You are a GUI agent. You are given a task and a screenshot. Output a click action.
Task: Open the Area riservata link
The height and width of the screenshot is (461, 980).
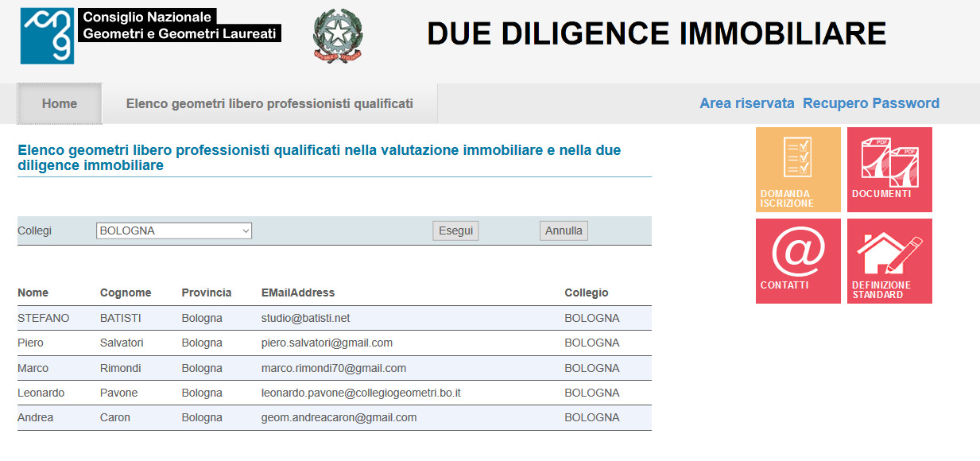point(746,103)
